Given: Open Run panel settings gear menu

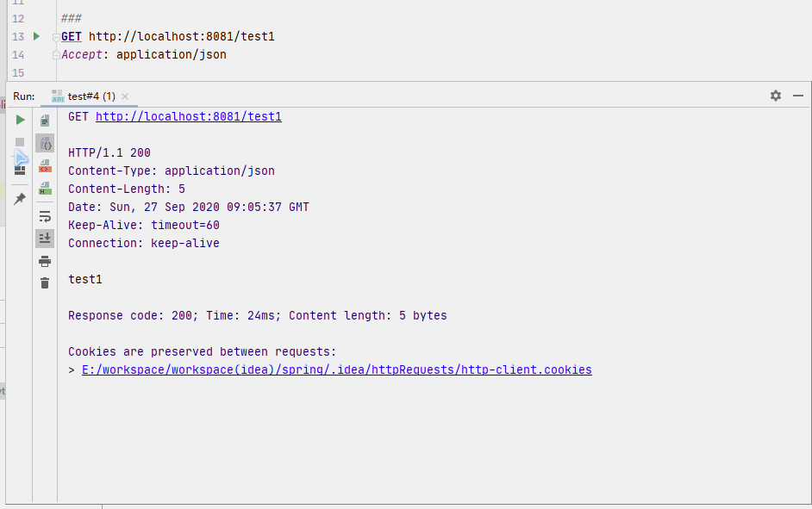Looking at the screenshot, I should (x=776, y=96).
